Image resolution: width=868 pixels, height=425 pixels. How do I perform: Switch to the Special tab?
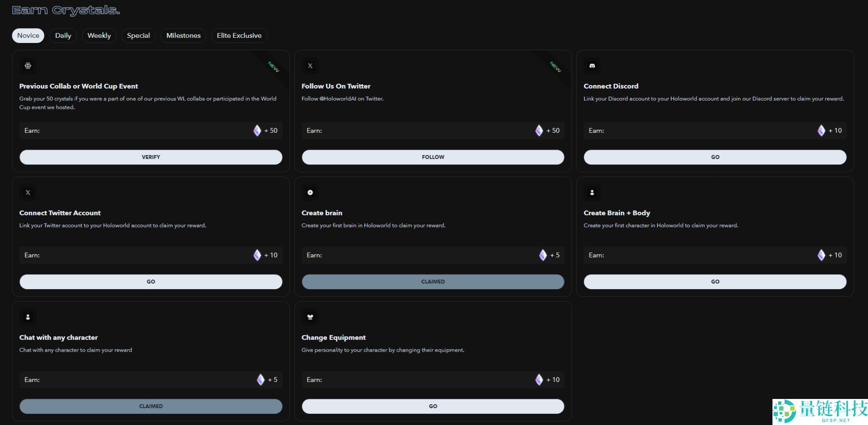click(138, 36)
